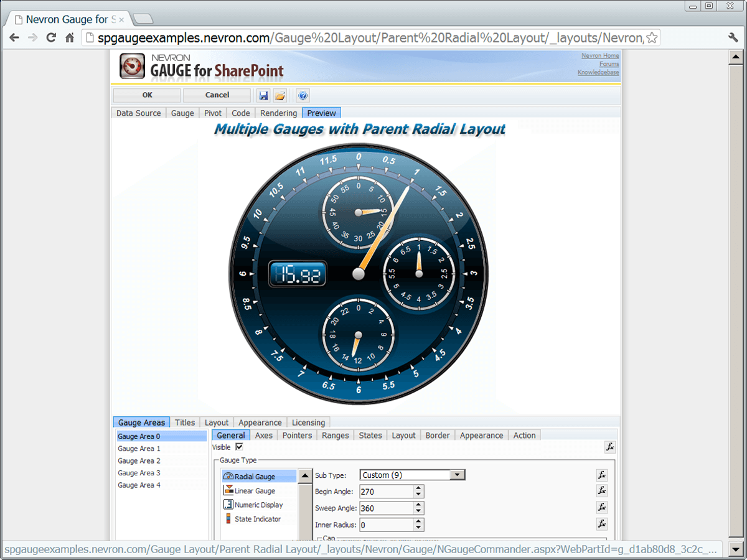Open the Pointers sub-tab
The image size is (747, 560).
coord(297,436)
